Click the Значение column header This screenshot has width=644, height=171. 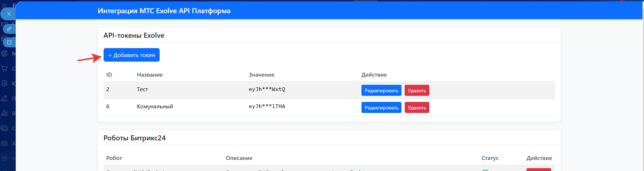click(261, 75)
